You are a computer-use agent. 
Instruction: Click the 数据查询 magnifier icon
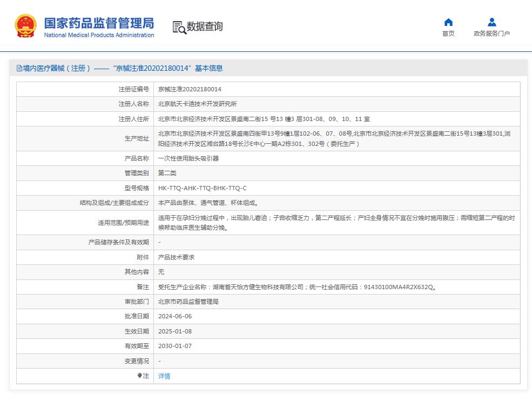pyautogui.click(x=179, y=27)
